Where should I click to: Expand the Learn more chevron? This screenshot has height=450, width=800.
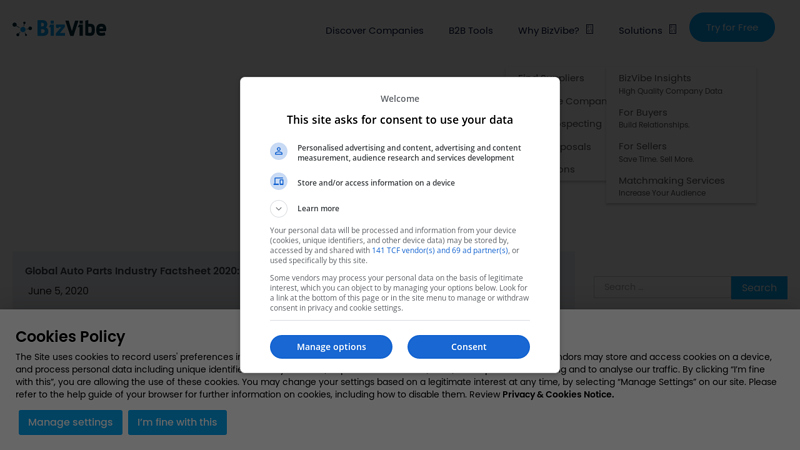(x=278, y=208)
